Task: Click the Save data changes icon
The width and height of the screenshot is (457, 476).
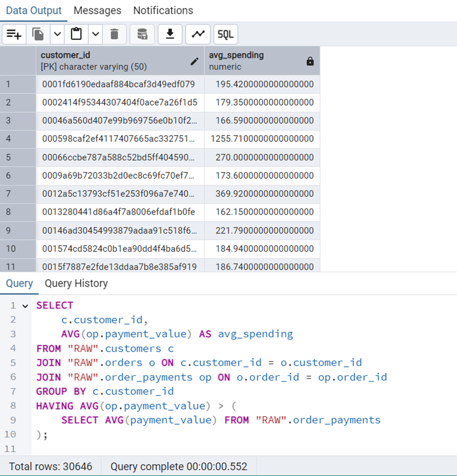Action: point(142,35)
